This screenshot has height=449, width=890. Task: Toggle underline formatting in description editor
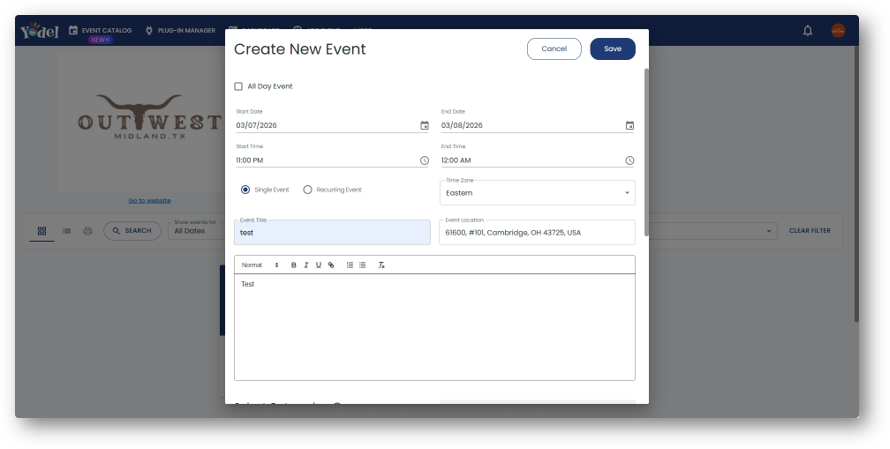point(318,265)
